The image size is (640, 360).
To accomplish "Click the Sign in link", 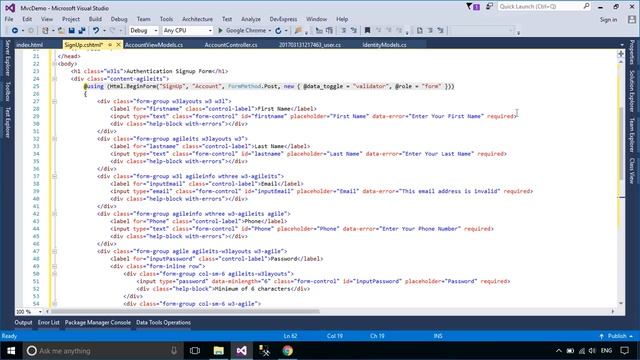I will (x=608, y=20).
